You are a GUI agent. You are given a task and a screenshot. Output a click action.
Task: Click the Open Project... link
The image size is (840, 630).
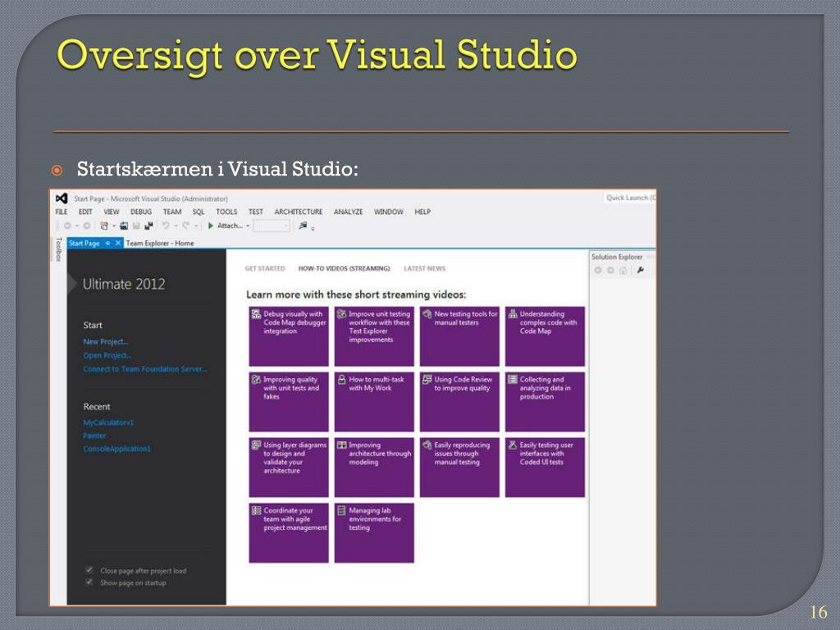pyautogui.click(x=107, y=355)
